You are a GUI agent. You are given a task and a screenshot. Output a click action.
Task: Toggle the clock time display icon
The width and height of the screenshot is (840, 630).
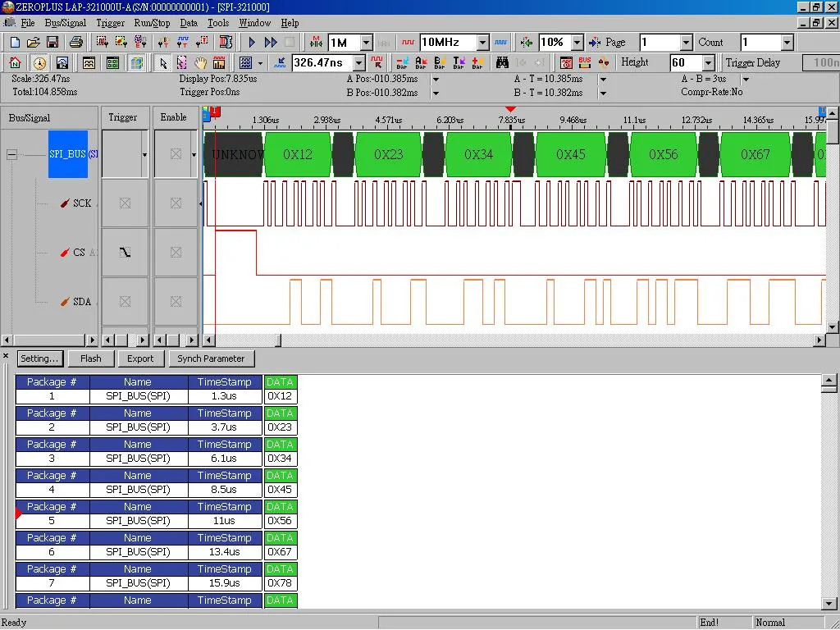click(39, 62)
